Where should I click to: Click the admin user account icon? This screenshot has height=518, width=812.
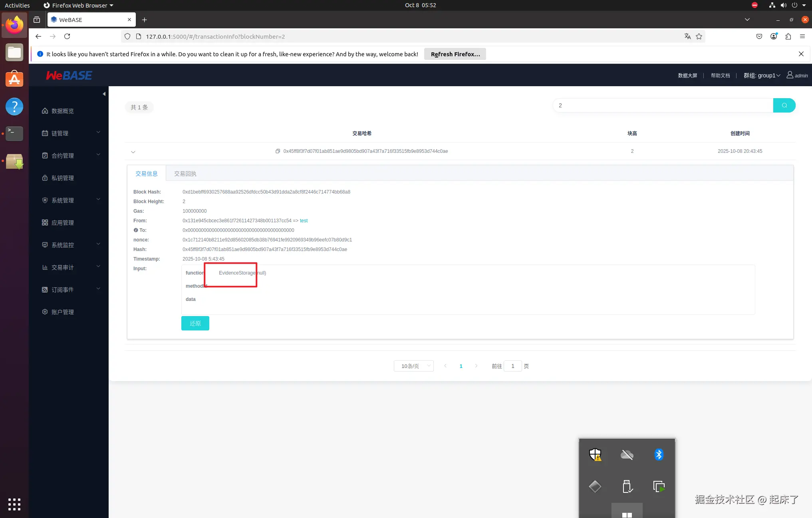[x=790, y=75]
